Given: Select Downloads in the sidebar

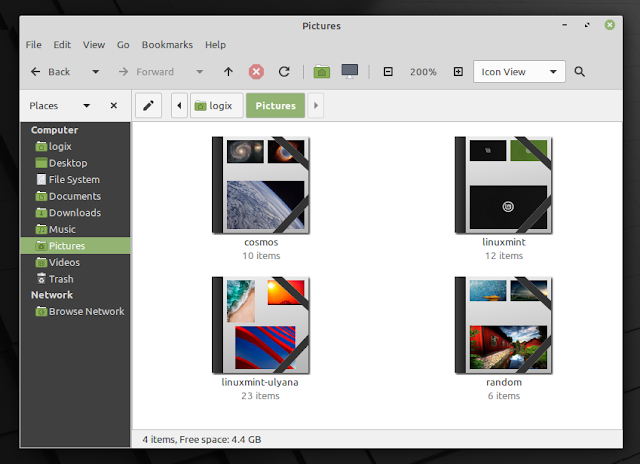Looking at the screenshot, I should [x=75, y=213].
